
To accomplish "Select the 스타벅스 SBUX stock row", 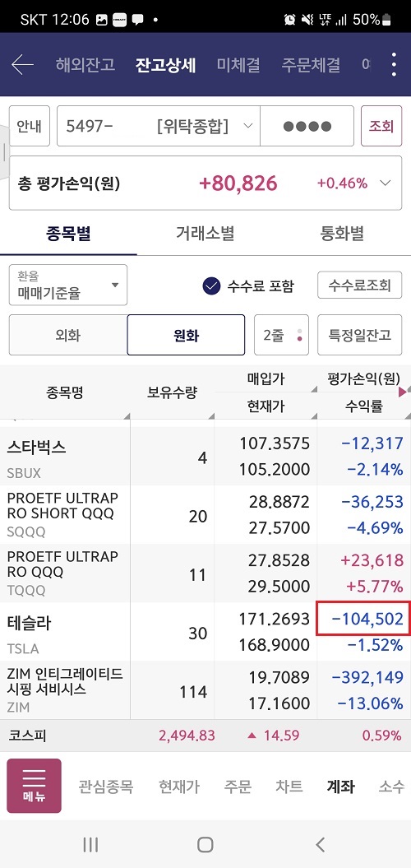I will click(205, 456).
